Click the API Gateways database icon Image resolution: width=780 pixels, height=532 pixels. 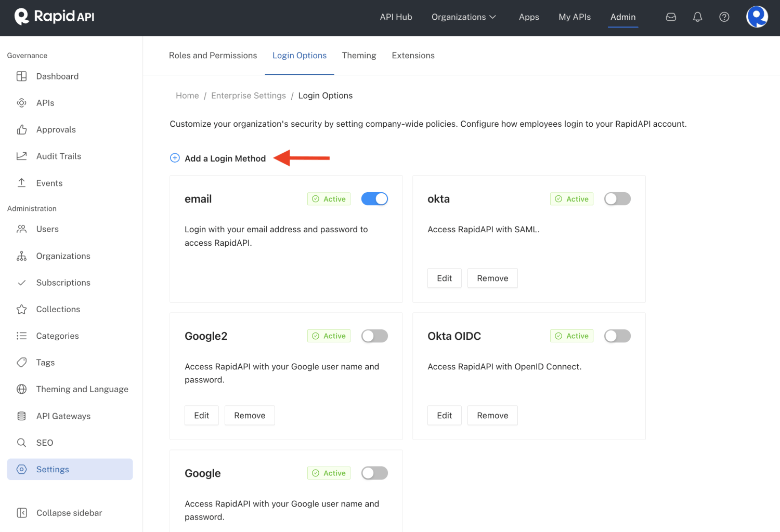click(x=21, y=416)
